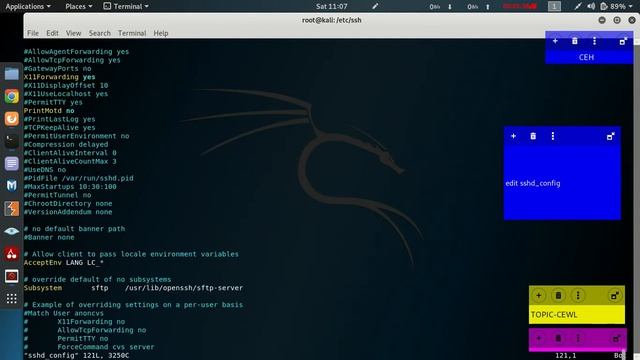640x360 pixels.
Task: Open the View menu
Action: tap(73, 33)
